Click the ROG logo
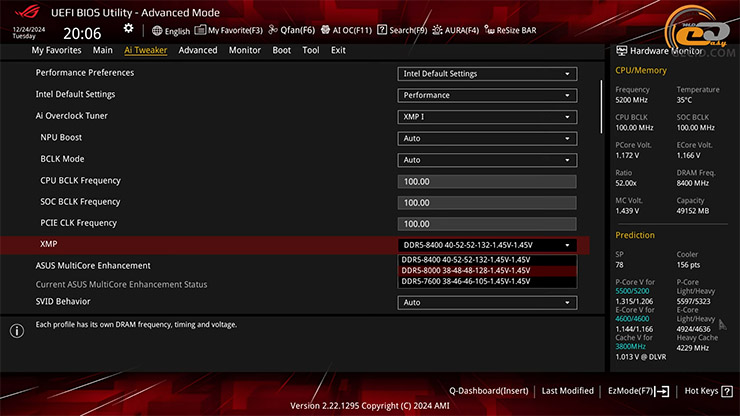Image resolution: width=740 pixels, height=416 pixels. click(27, 11)
